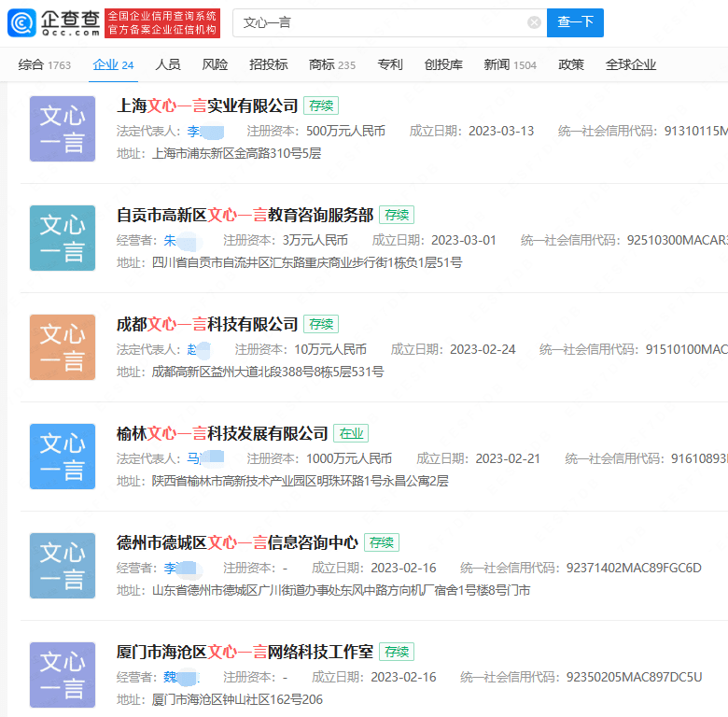Open 厦门市海沧区文心一言网络科技工作室 page
The height and width of the screenshot is (717, 728).
pos(245,652)
